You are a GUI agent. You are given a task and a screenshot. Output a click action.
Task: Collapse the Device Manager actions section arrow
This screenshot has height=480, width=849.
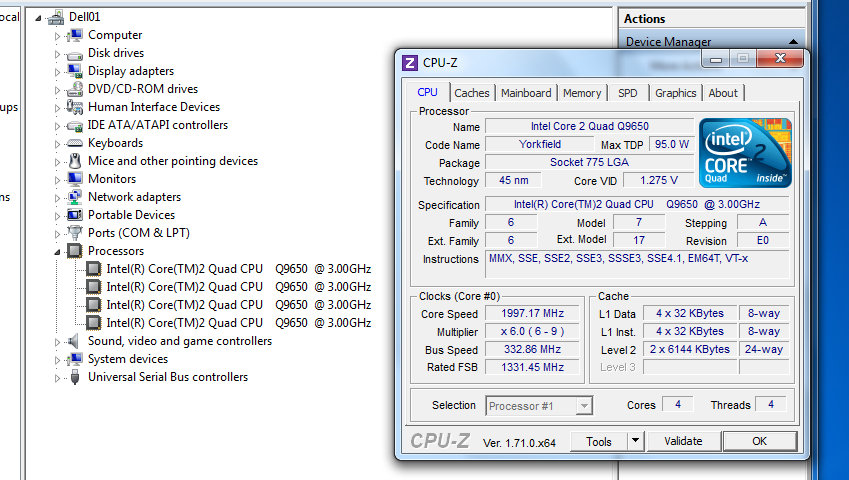[x=793, y=42]
